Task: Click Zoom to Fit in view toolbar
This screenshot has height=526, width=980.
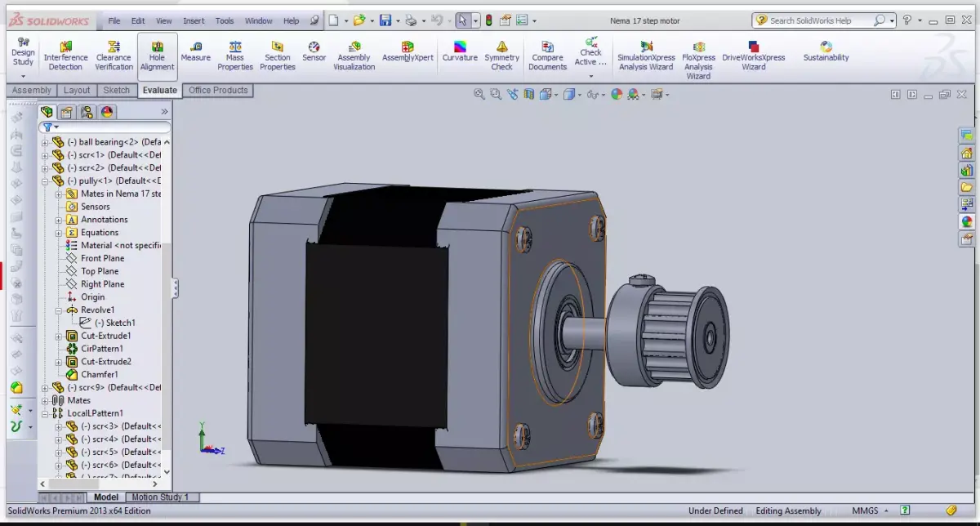Action: tap(479, 95)
